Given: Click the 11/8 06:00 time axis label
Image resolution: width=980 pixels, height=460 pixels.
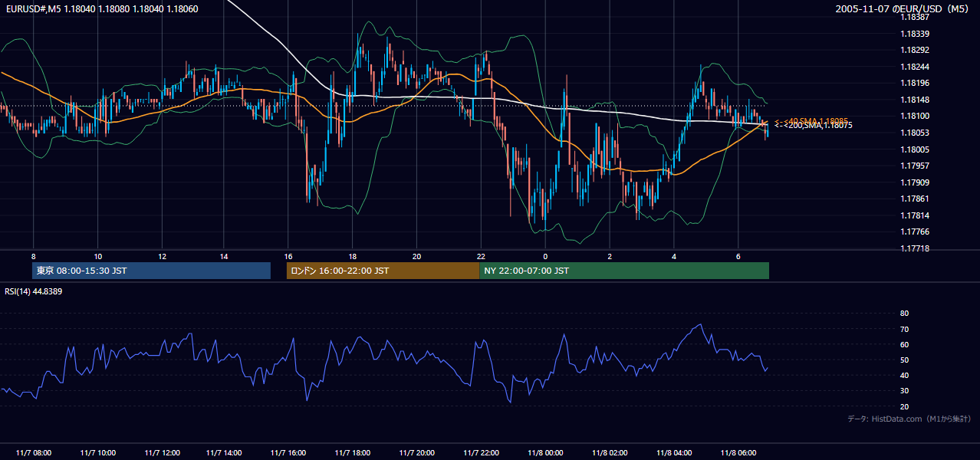Looking at the screenshot, I should pos(738,453).
